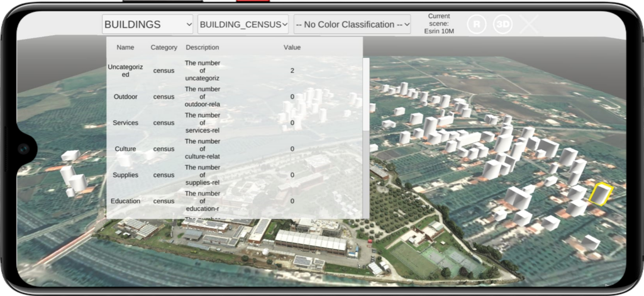Click the culture-related description text
This screenshot has width=644, height=296.
tap(203, 148)
